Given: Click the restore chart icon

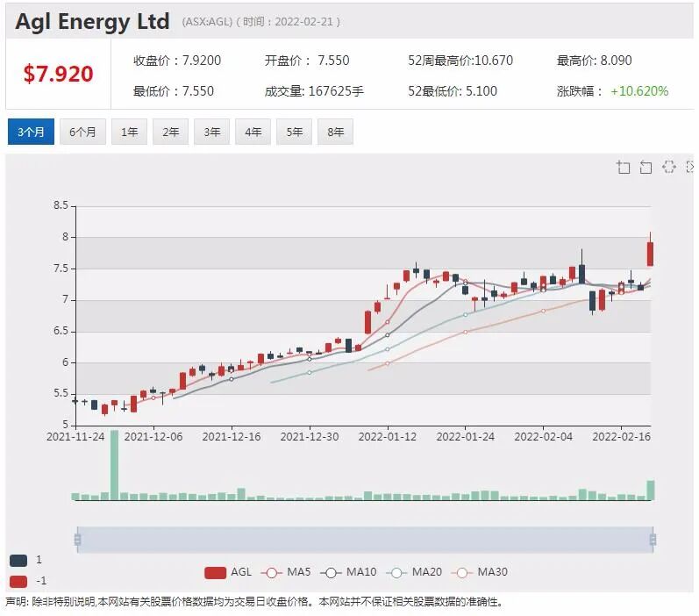Looking at the screenshot, I should pyautogui.click(x=668, y=167).
